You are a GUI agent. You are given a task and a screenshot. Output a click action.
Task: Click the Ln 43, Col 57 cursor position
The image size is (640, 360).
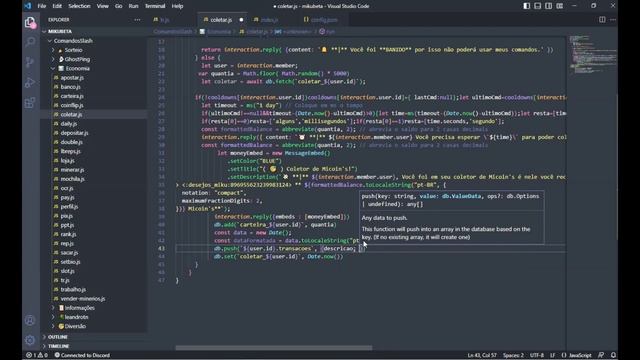click(482, 355)
